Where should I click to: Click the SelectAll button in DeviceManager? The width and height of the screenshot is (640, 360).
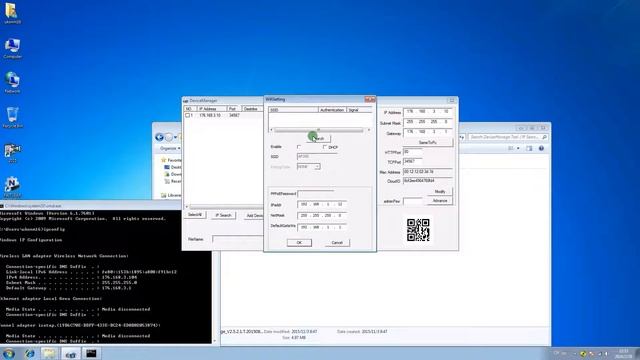tap(195, 215)
